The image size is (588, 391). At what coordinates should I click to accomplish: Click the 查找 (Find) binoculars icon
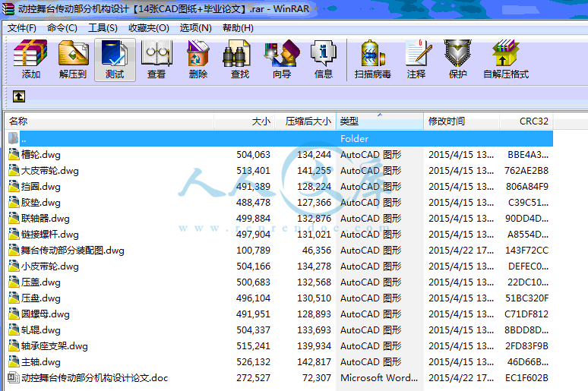[x=236, y=54]
